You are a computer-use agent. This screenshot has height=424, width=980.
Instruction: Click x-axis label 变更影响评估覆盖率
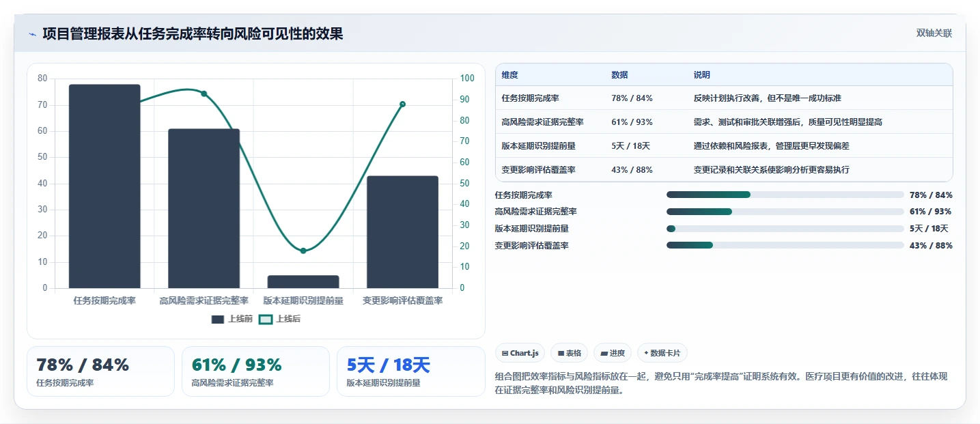pyautogui.click(x=402, y=300)
